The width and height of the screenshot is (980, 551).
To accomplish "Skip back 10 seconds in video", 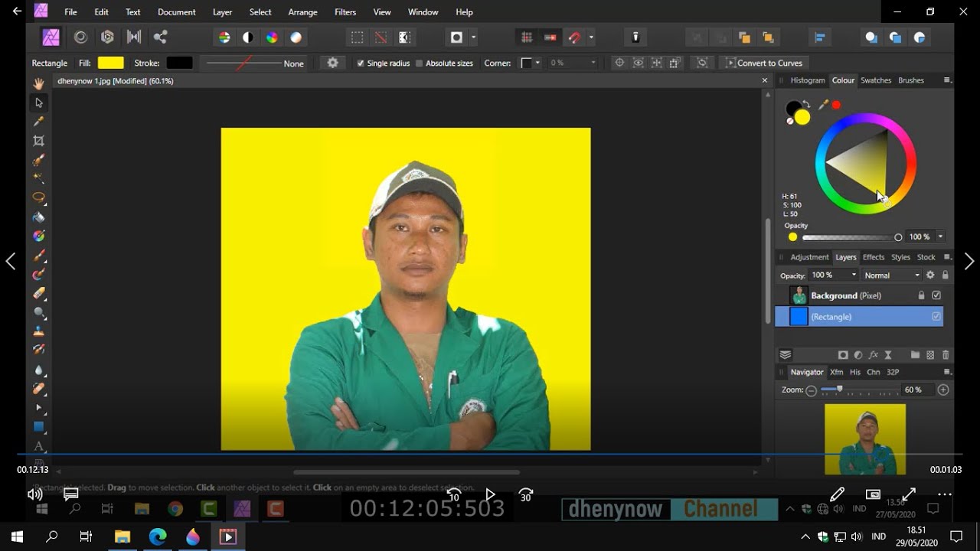I will [x=454, y=494].
